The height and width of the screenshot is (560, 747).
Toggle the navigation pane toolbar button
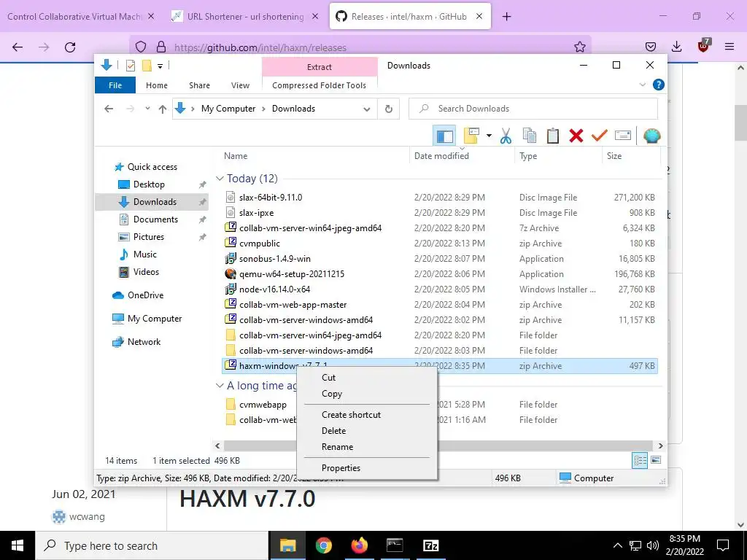[x=444, y=136]
